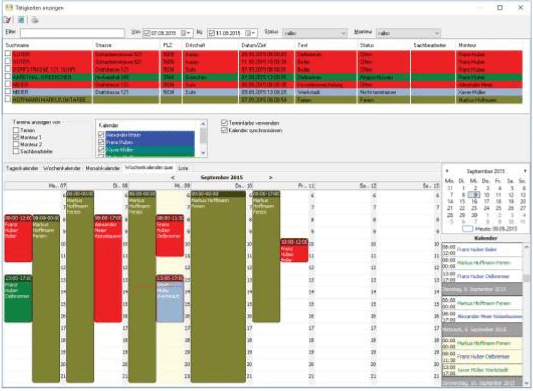
Task: Sort by the Monteur column header
Action: click(489, 45)
